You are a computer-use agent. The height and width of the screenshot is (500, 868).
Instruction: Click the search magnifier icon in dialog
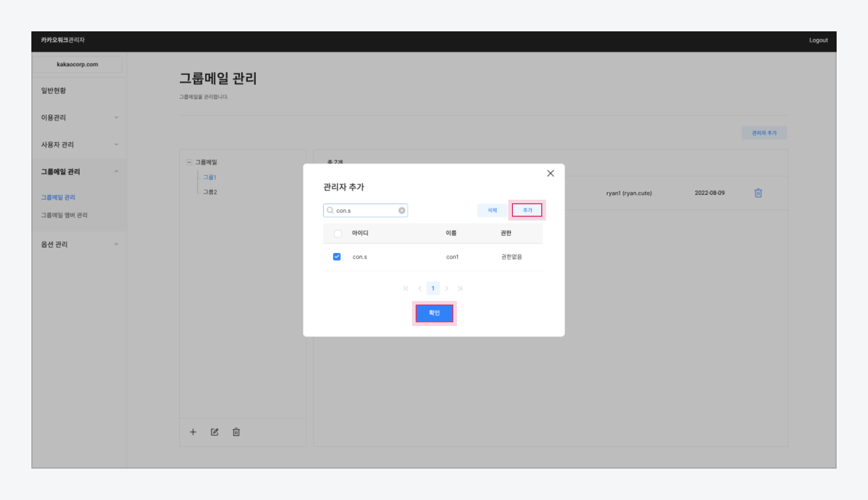330,211
